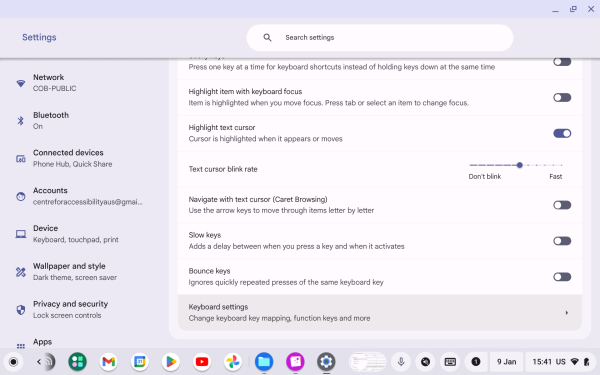Click the tray Wi-Fi status icon

coord(574,362)
